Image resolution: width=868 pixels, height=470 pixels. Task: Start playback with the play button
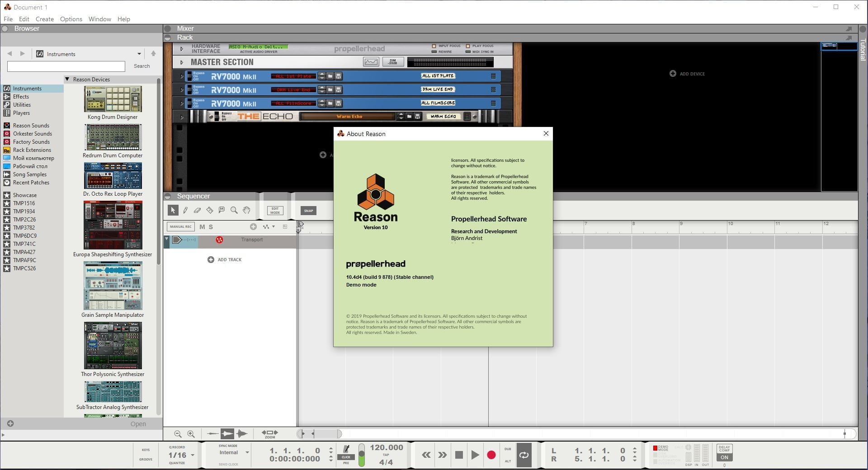click(x=475, y=455)
